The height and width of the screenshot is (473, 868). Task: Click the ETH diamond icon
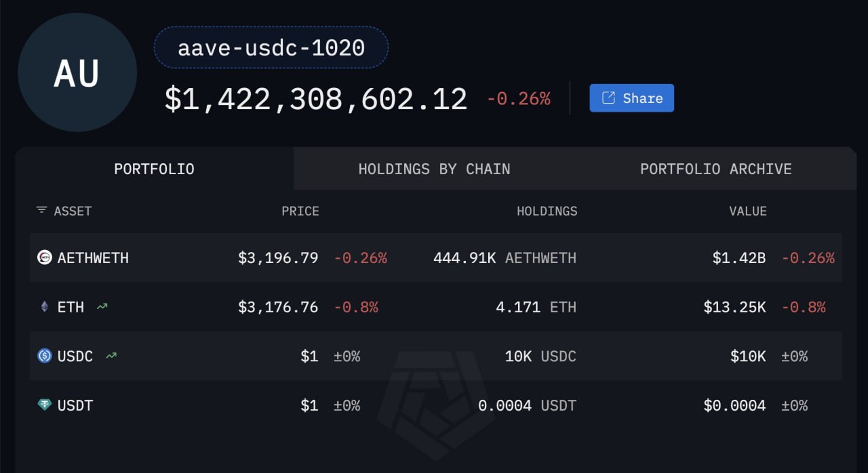tap(45, 307)
